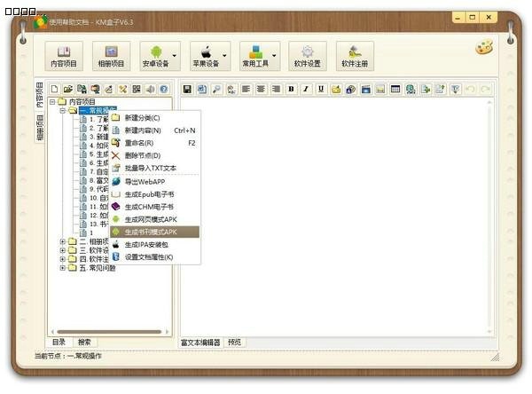This screenshot has width=532, height=394.
Task: Switch to the 预览 preview tab
Action: click(234, 342)
